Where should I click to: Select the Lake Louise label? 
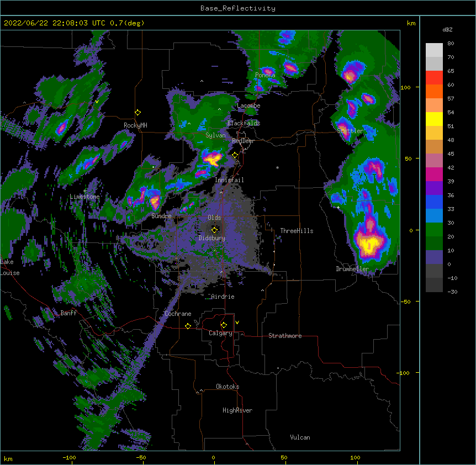(10, 267)
